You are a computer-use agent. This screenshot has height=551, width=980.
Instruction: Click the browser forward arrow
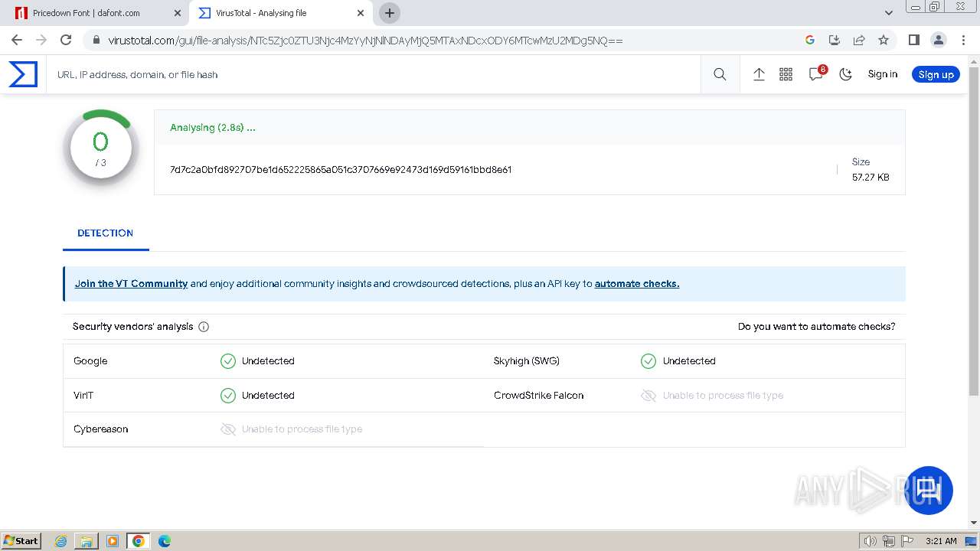tap(41, 40)
